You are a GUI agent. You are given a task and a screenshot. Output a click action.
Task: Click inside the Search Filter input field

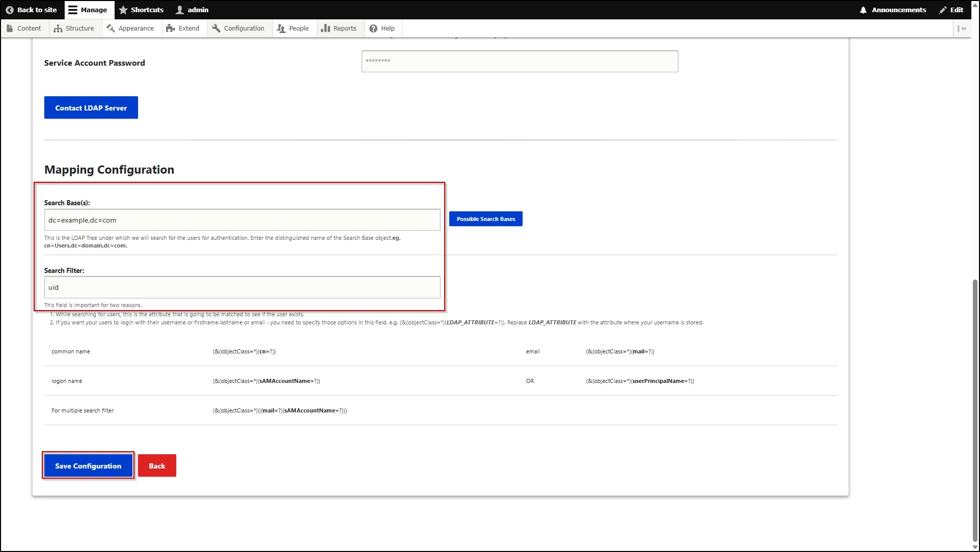pyautogui.click(x=242, y=287)
